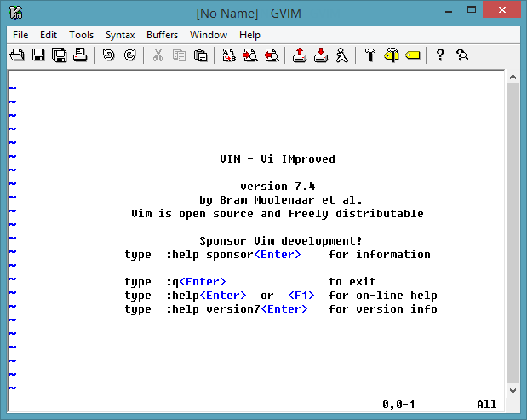Click ':help sponsor<Enter>' text
This screenshot has width=527, height=420.
233,255
